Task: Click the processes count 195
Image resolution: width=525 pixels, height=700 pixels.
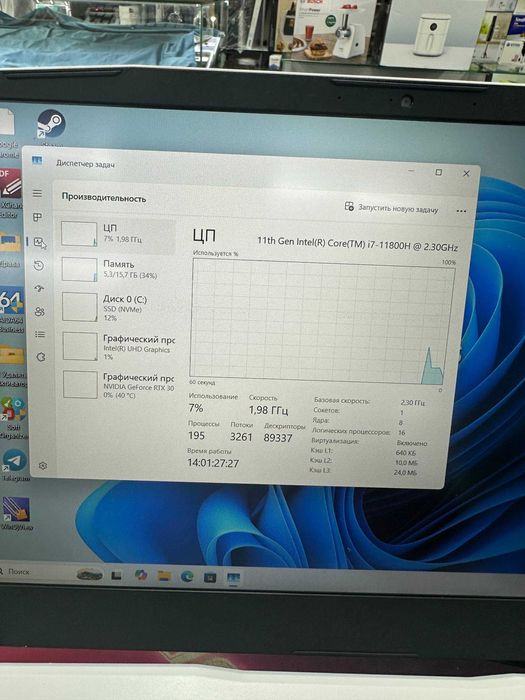Action: [x=196, y=435]
